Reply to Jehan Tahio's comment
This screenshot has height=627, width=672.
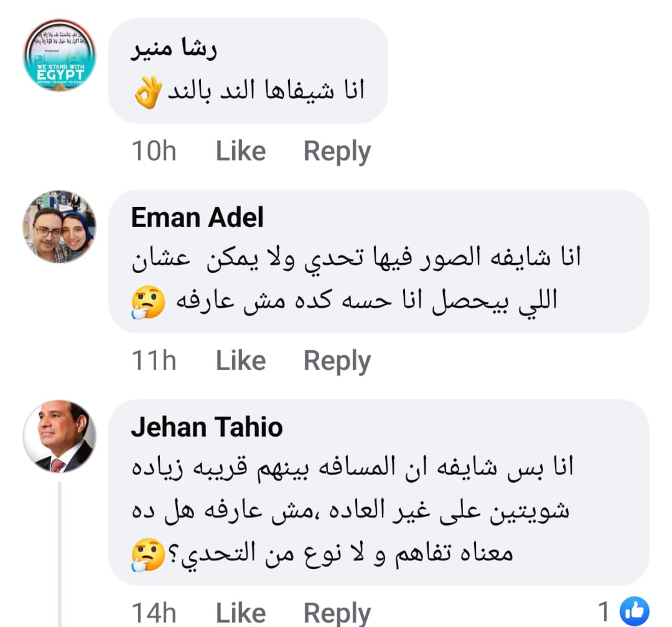[337, 613]
